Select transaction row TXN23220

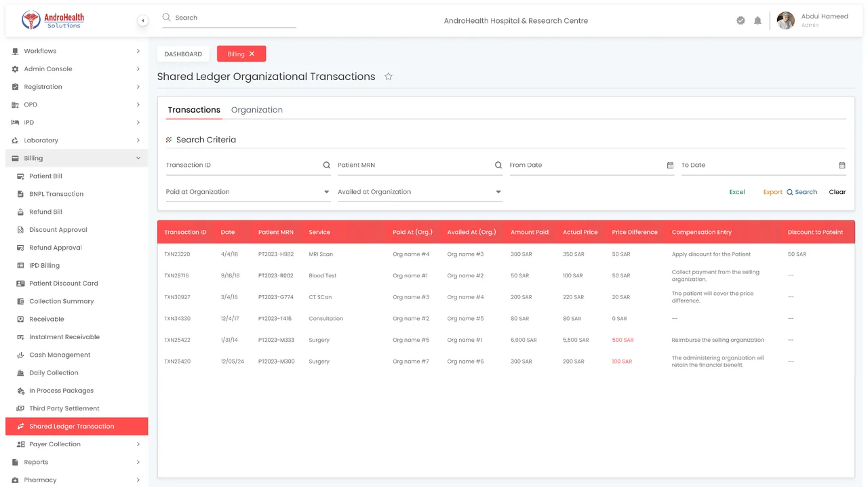[x=506, y=254]
